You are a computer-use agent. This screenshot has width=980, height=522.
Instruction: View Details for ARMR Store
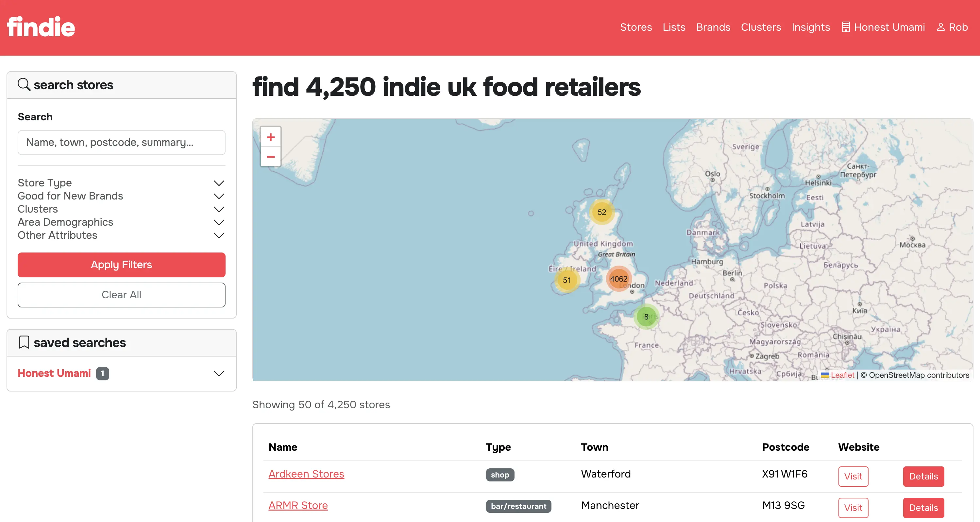[x=923, y=508]
